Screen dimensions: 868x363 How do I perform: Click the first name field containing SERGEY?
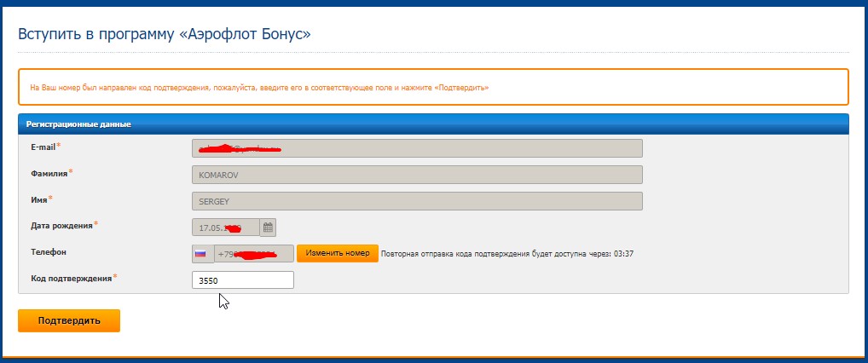[417, 201]
